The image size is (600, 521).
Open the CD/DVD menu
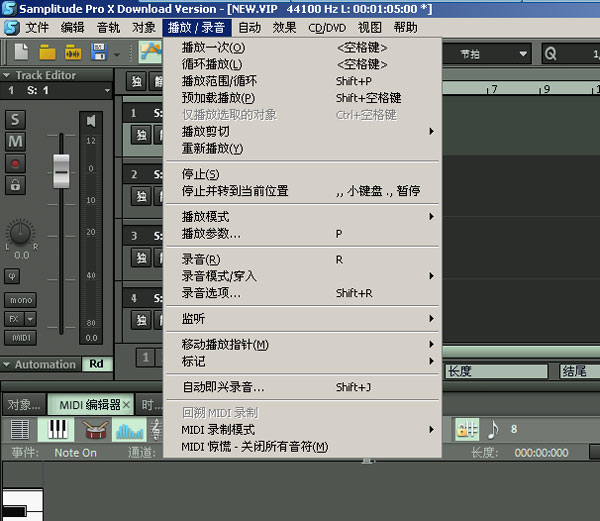(x=327, y=28)
